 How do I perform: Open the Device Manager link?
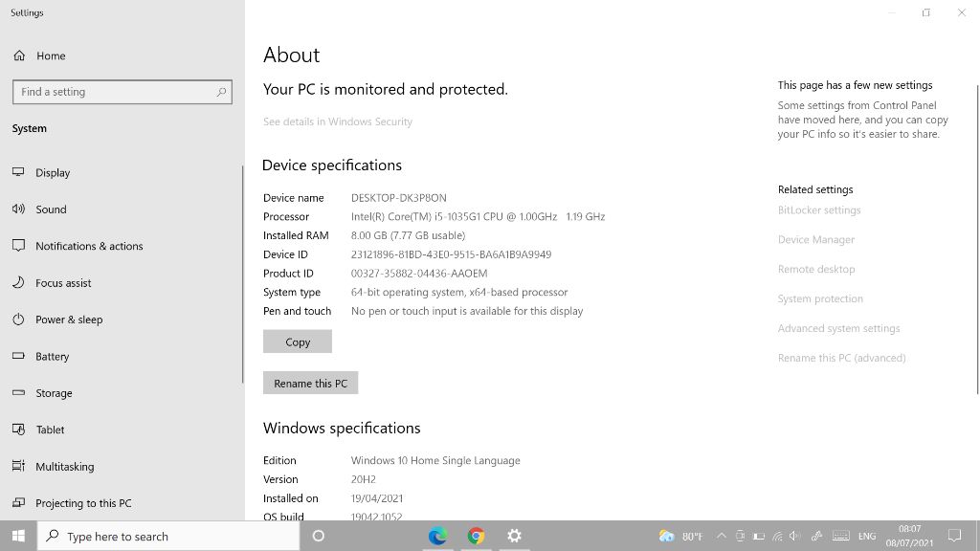(816, 239)
